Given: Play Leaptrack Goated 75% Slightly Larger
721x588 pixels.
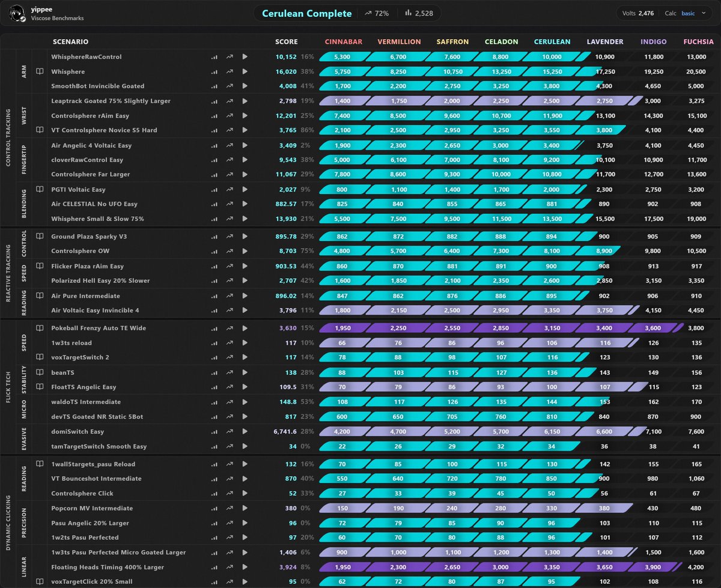Looking at the screenshot, I should pyautogui.click(x=245, y=101).
